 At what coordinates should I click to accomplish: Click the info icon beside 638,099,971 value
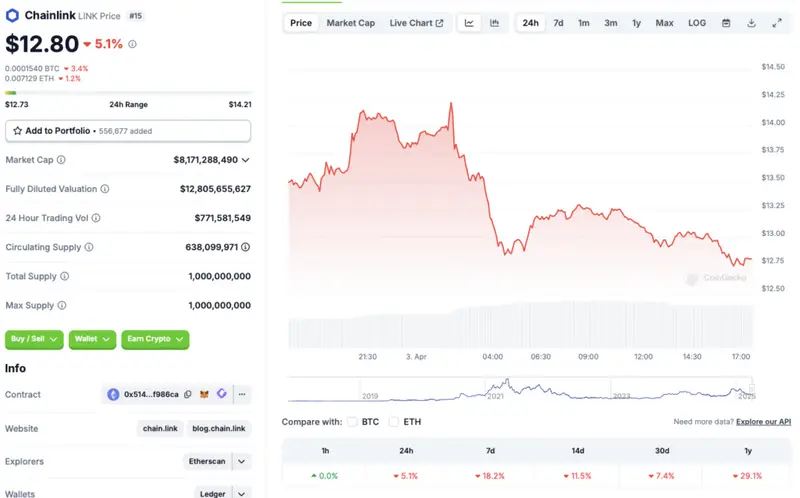coord(245,247)
